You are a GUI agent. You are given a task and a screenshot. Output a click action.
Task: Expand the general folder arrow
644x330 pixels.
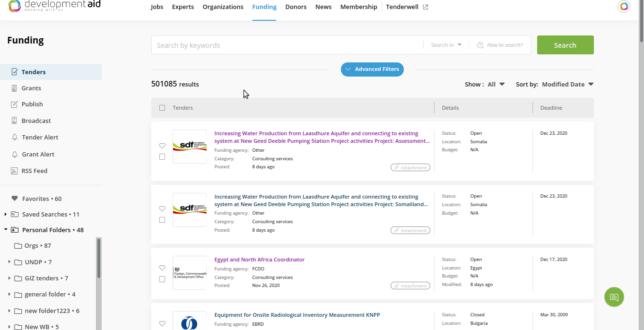(x=9, y=294)
